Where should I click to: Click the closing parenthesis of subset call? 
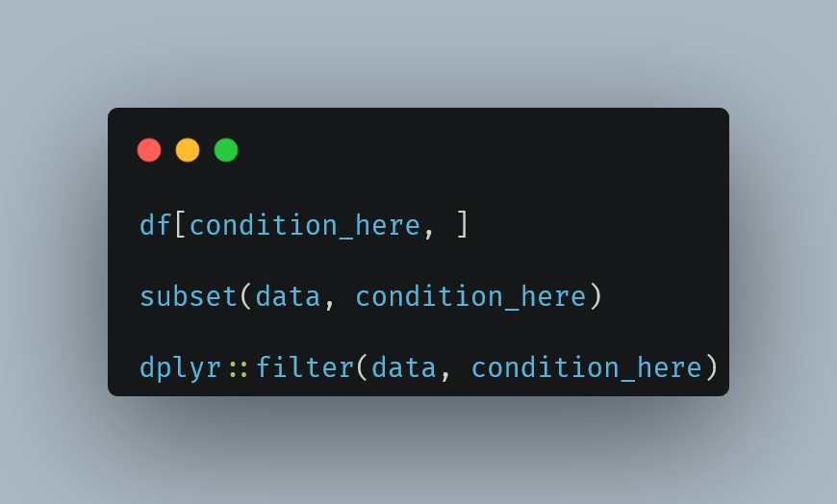pos(596,296)
